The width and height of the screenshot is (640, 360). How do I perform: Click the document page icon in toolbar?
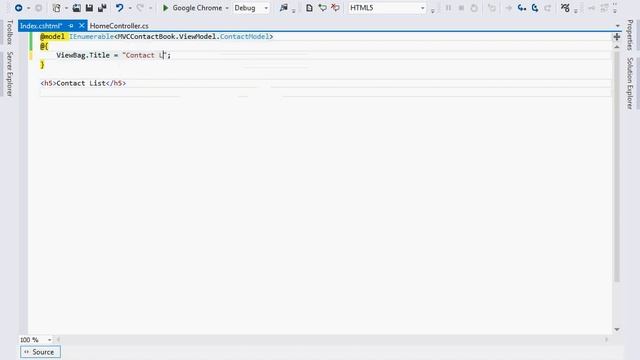(x=309, y=8)
